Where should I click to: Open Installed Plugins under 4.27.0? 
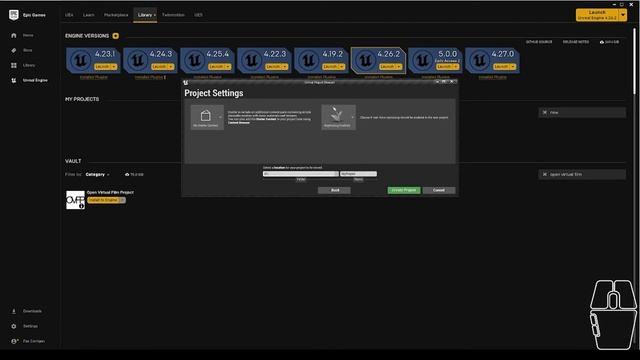pos(493,77)
